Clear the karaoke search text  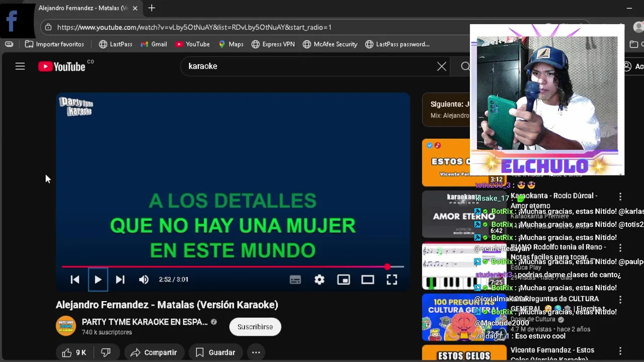[x=441, y=66]
